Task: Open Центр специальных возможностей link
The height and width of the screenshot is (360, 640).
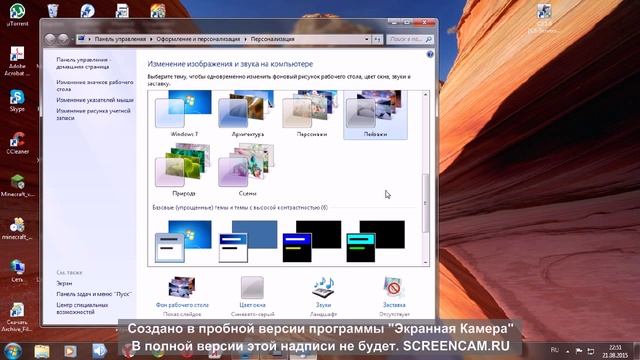Action: (82, 309)
